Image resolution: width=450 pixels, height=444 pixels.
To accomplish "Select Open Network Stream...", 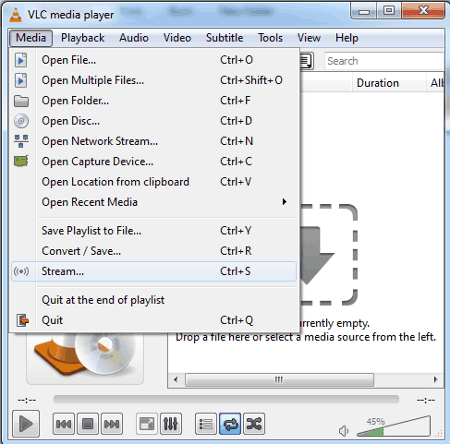I will 154,141.
